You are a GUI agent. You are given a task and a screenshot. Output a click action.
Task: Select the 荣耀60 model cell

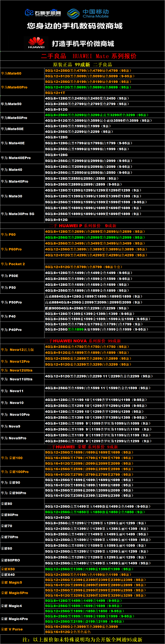22,548
